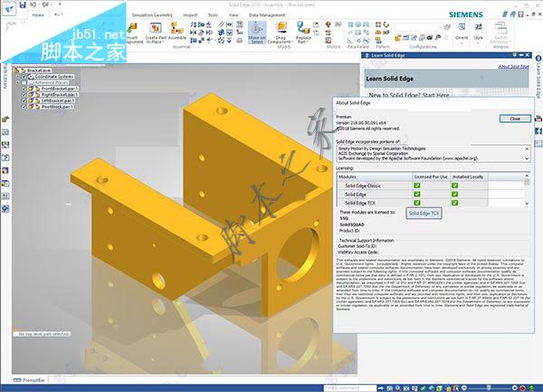Click the first orange icon in Configurations group

[x=397, y=38]
